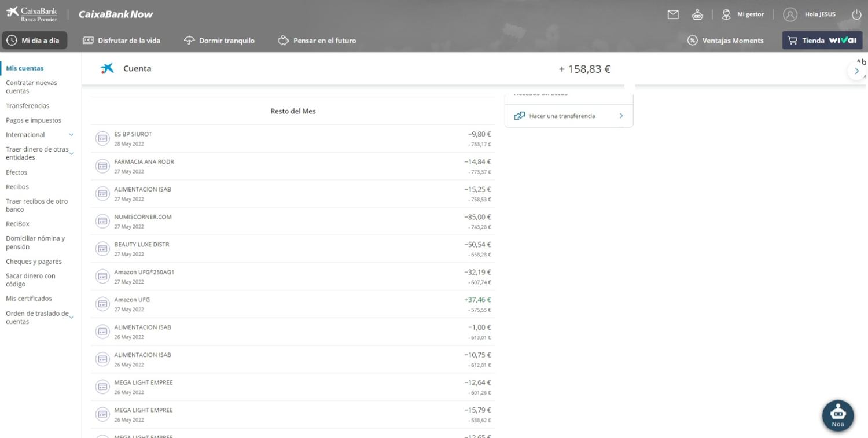Click card icon beside NUMISCORNER.COM transaction
868x438 pixels.
[x=102, y=221]
